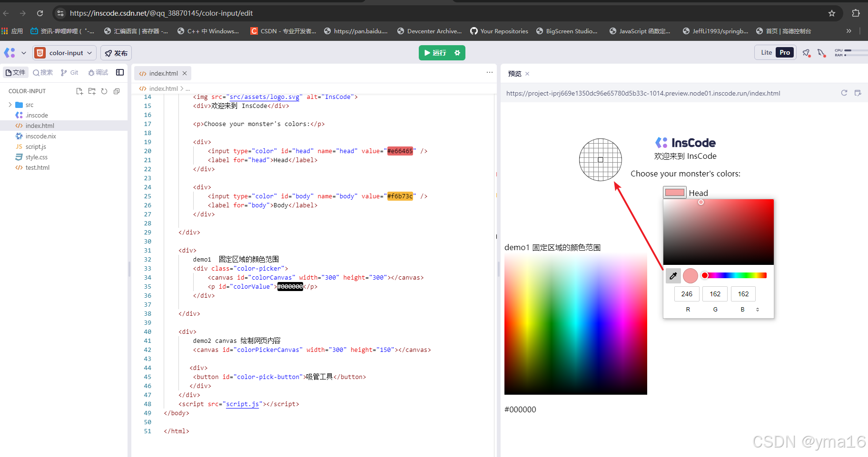The width and height of the screenshot is (868, 457).
Task: Create a new folder in COLOR-INPUT
Action: [92, 91]
